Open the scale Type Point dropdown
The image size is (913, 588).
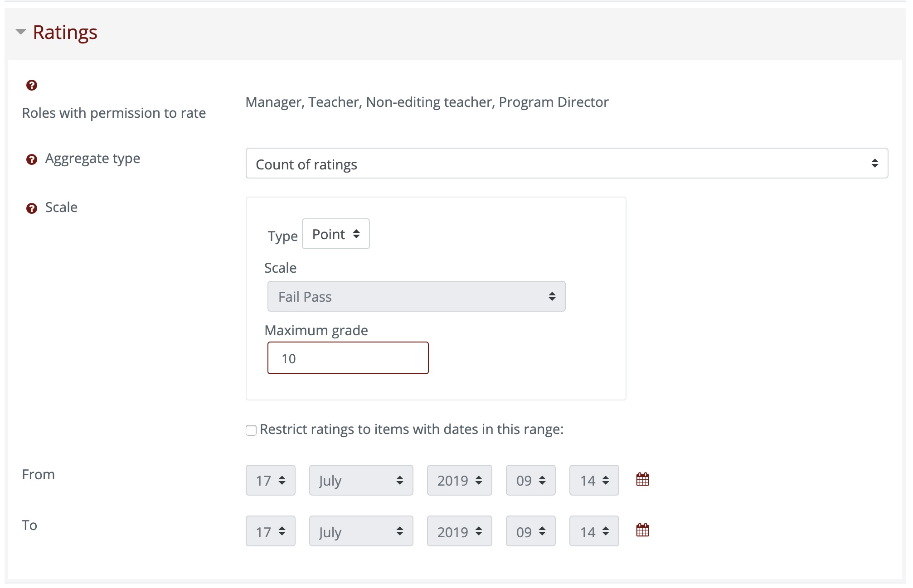[335, 234]
